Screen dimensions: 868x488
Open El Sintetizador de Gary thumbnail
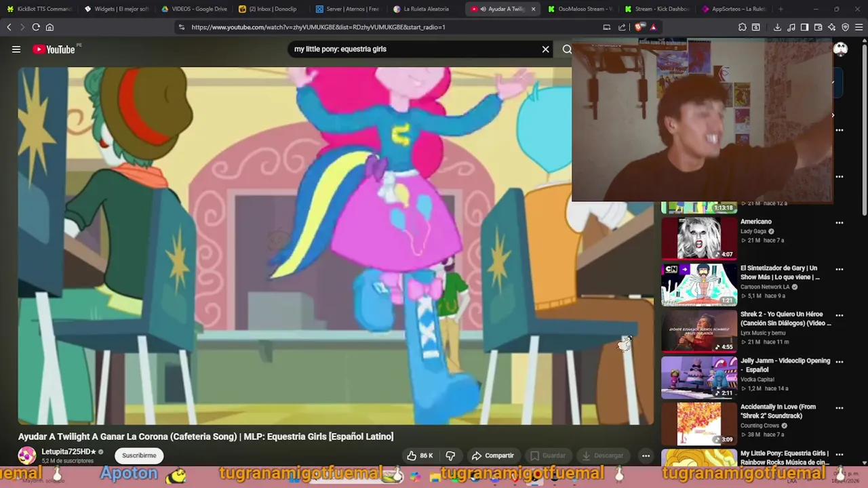(699, 285)
